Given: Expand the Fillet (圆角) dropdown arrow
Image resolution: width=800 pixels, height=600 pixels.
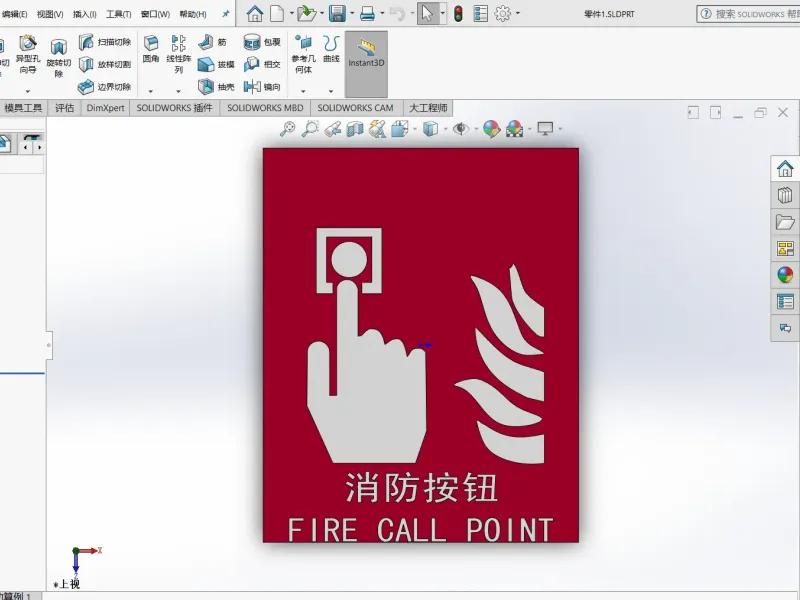Looking at the screenshot, I should (151, 91).
